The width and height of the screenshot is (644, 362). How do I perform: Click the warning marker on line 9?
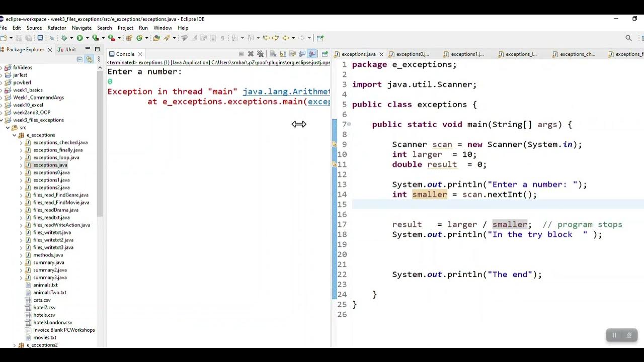[334, 144]
